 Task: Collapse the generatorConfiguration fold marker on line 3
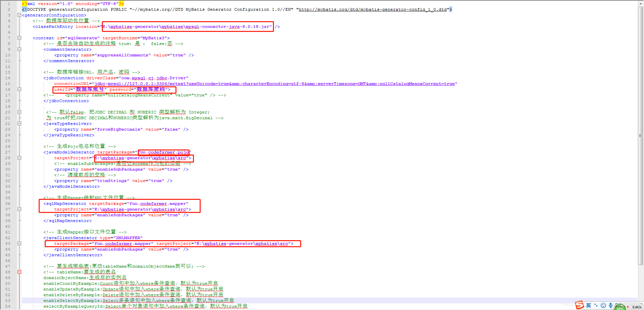19,15
